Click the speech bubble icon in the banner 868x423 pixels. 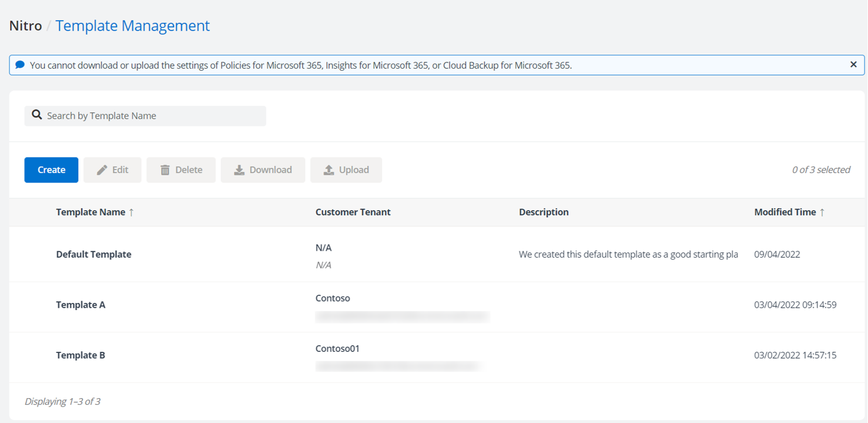pyautogui.click(x=19, y=64)
